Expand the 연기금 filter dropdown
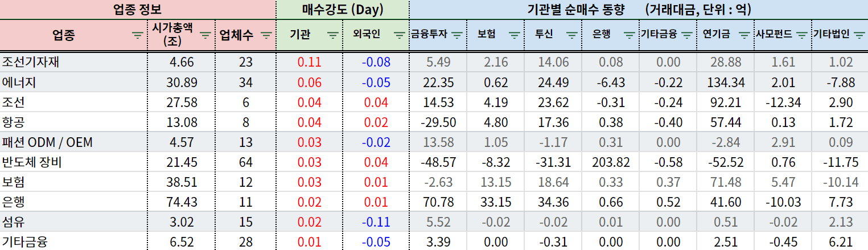868x250 pixels. click(744, 35)
